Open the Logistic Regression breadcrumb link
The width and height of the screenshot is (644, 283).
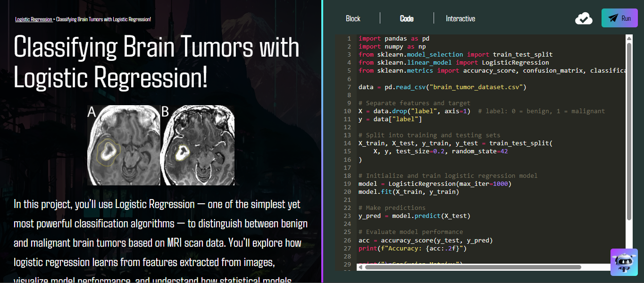33,19
